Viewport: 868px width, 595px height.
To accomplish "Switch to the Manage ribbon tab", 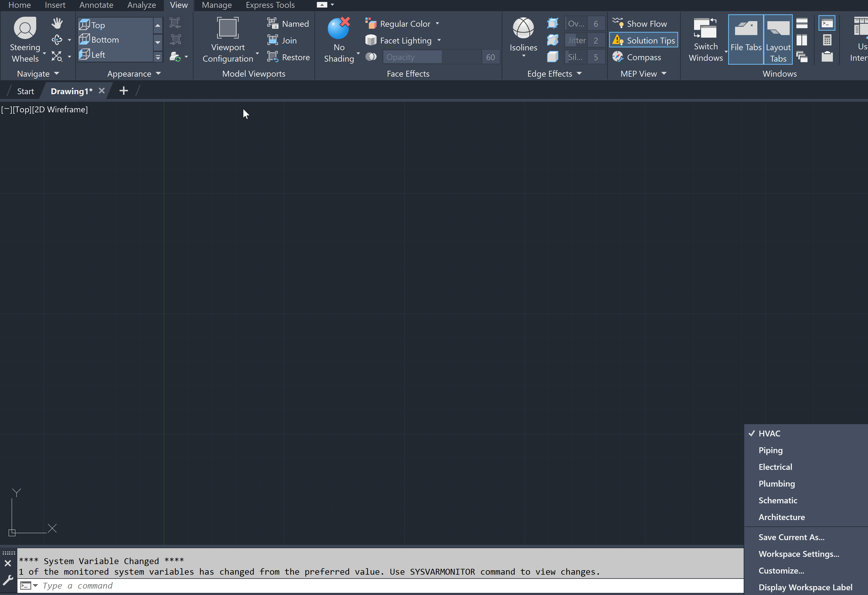I will pos(217,5).
